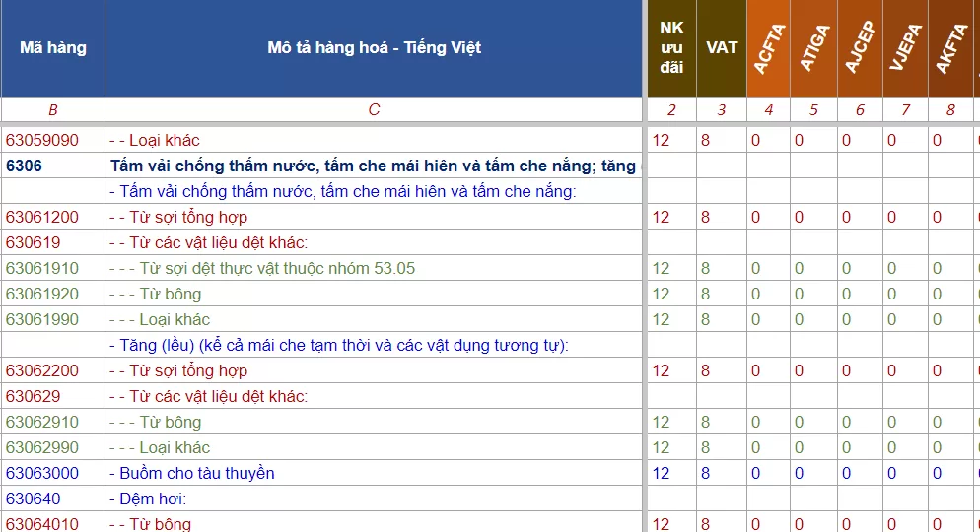Click heading code 6306
This screenshot has width=980, height=532.
tap(52, 166)
